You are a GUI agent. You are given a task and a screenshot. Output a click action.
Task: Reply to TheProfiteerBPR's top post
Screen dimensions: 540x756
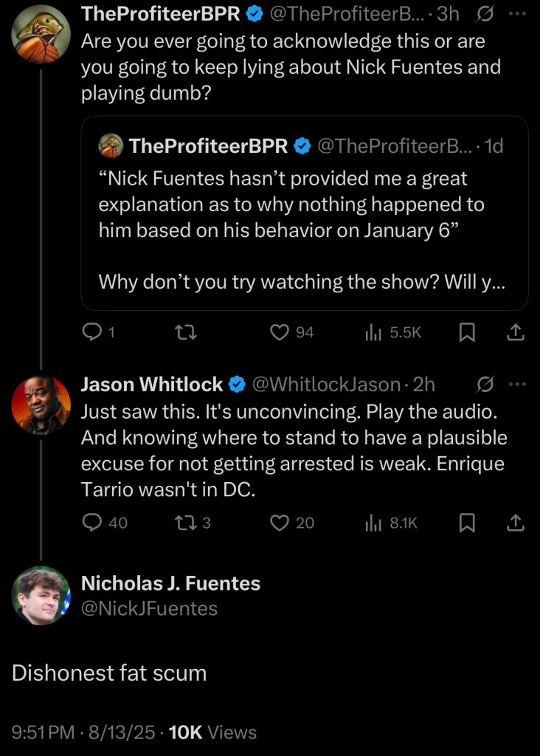pos(91,333)
